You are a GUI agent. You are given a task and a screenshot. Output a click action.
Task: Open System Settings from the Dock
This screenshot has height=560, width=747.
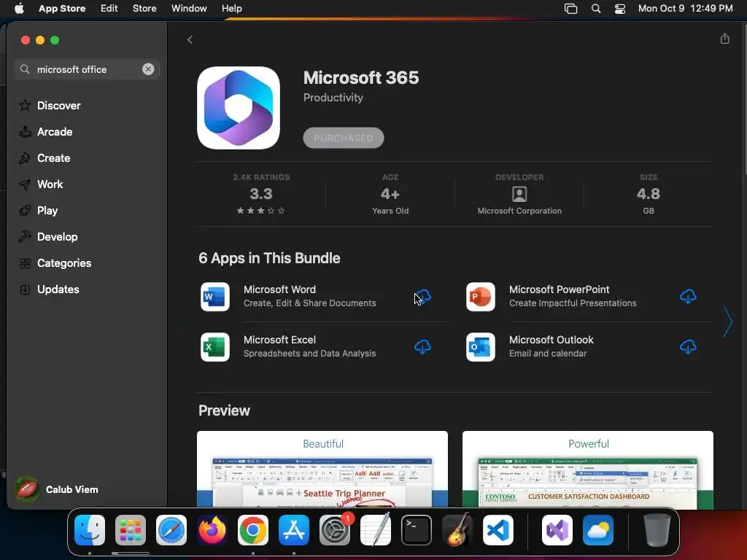[x=334, y=530]
